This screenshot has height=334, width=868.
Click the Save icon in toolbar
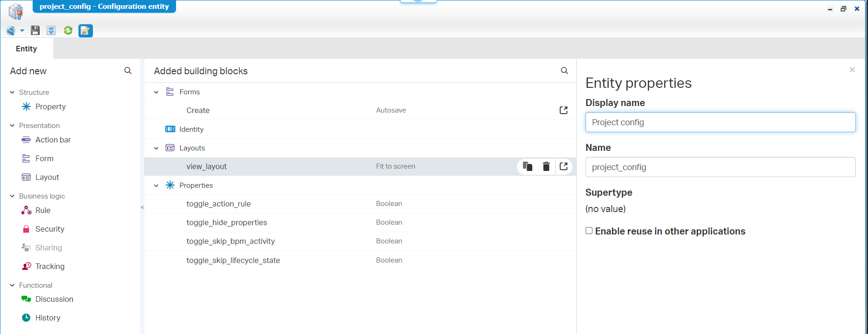(x=35, y=31)
